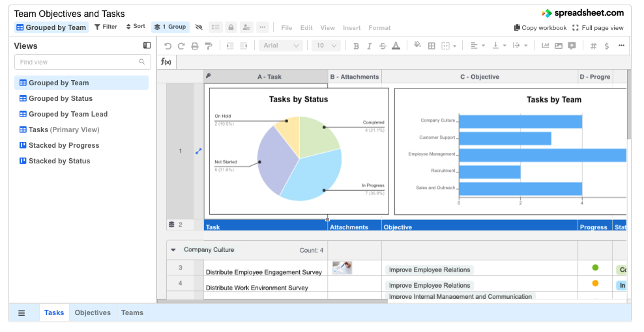Viewport: 644px width, 332px height.
Task: Click the fx formula function button
Action: click(166, 62)
